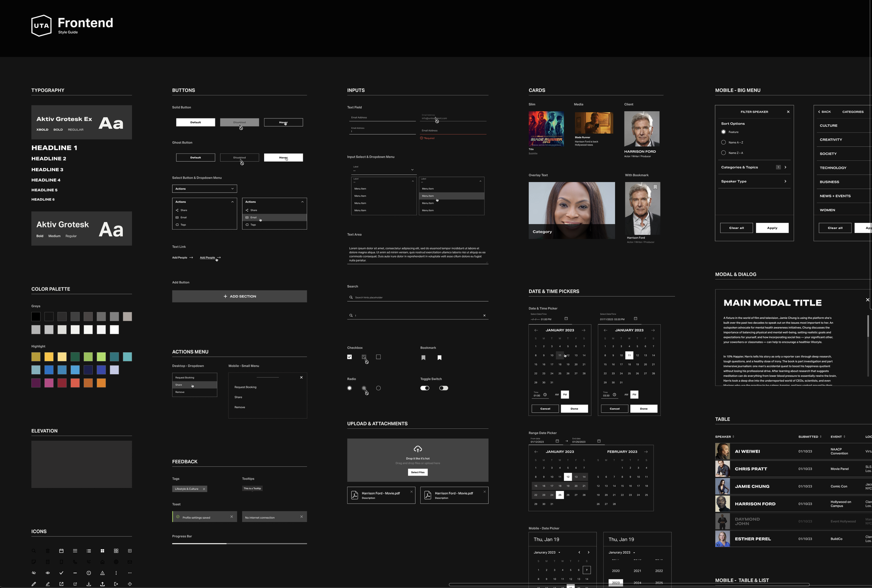The image size is (872, 588).
Task: Pick the orange swatch in the Highlight palette
Action: (100, 383)
